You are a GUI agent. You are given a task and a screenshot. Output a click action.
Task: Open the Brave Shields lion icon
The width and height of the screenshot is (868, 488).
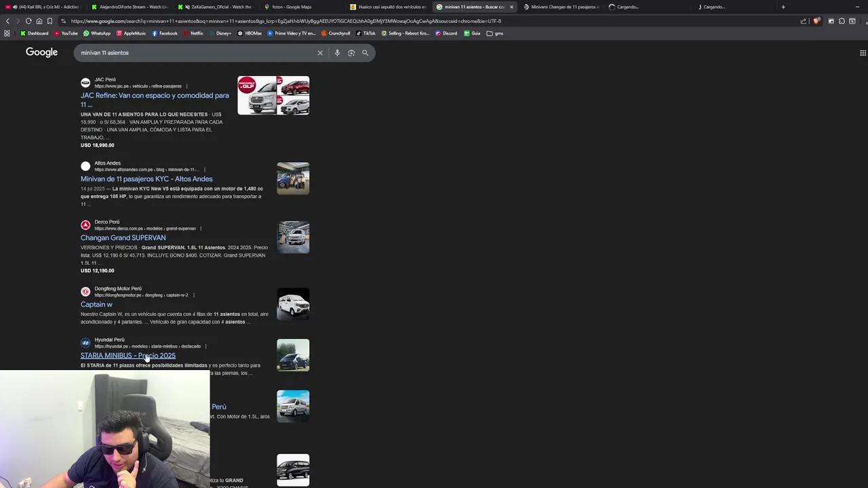point(816,21)
